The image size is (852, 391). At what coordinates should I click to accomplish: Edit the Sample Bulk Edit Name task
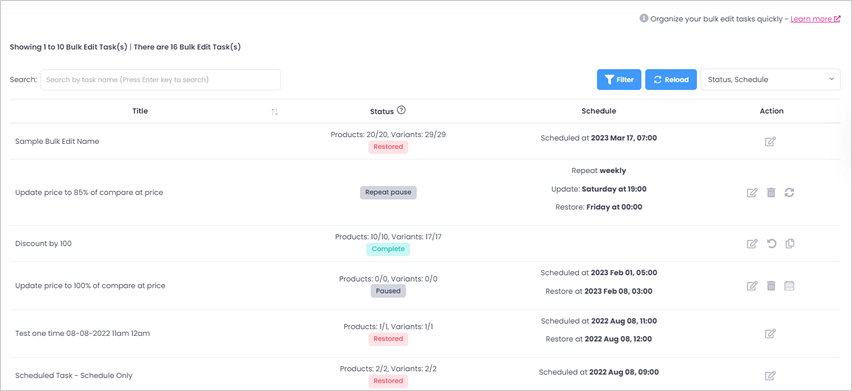[770, 142]
